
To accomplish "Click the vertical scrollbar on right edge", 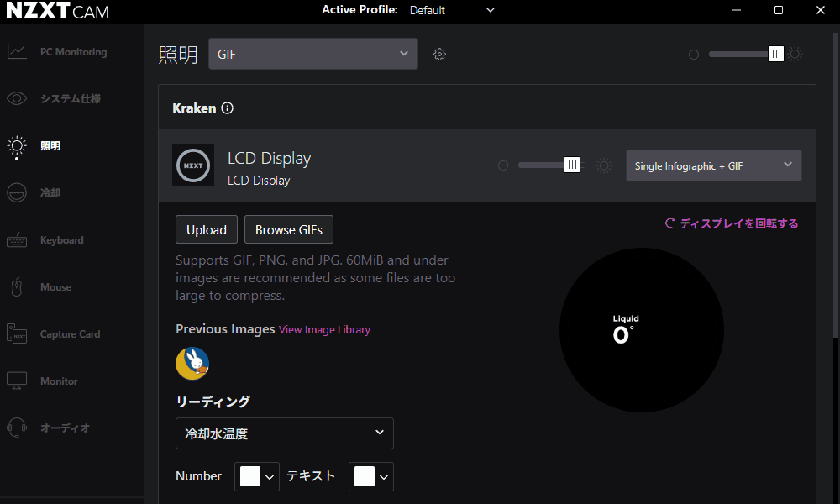I will [836, 186].
